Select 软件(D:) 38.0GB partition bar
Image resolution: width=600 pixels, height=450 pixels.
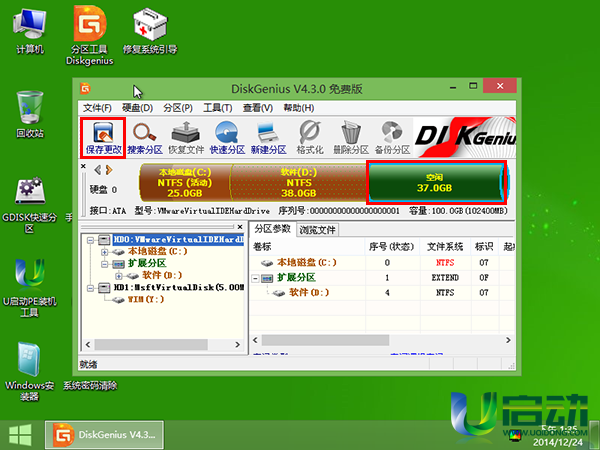298,183
